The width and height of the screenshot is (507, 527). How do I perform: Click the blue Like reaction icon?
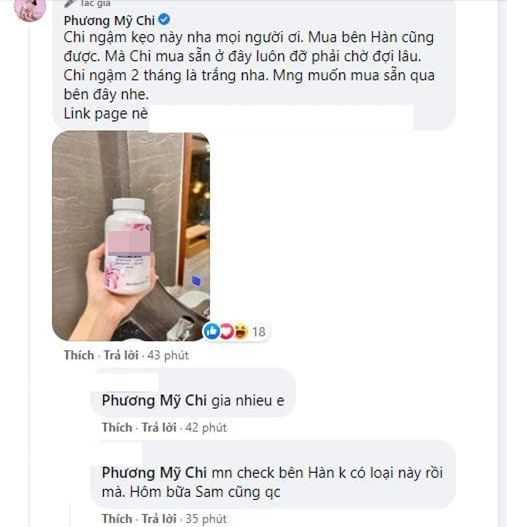click(212, 331)
